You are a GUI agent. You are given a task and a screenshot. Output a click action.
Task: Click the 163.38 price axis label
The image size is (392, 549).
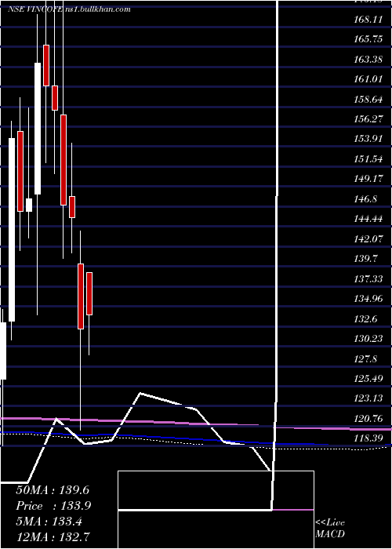[368, 60]
